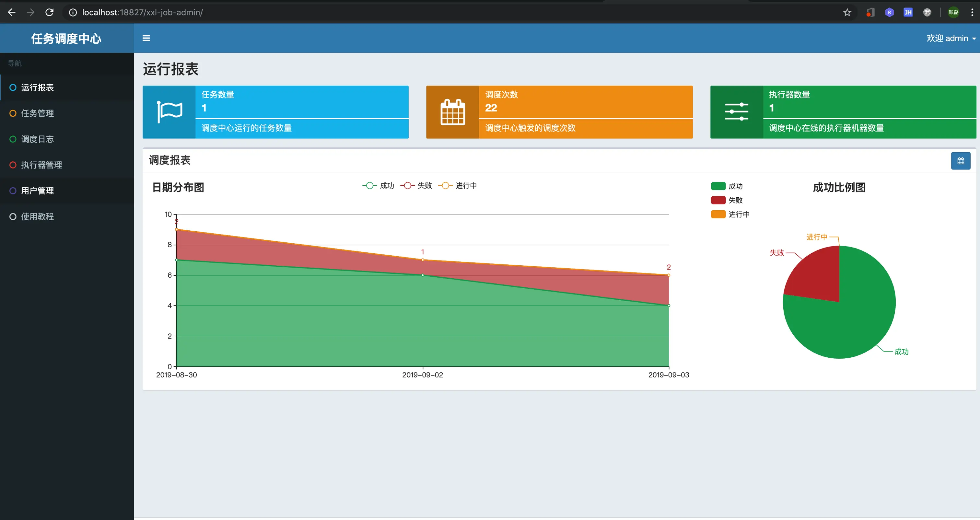This screenshot has width=980, height=520.
Task: Click the calendar icon in schedule count card
Action: coord(453,112)
